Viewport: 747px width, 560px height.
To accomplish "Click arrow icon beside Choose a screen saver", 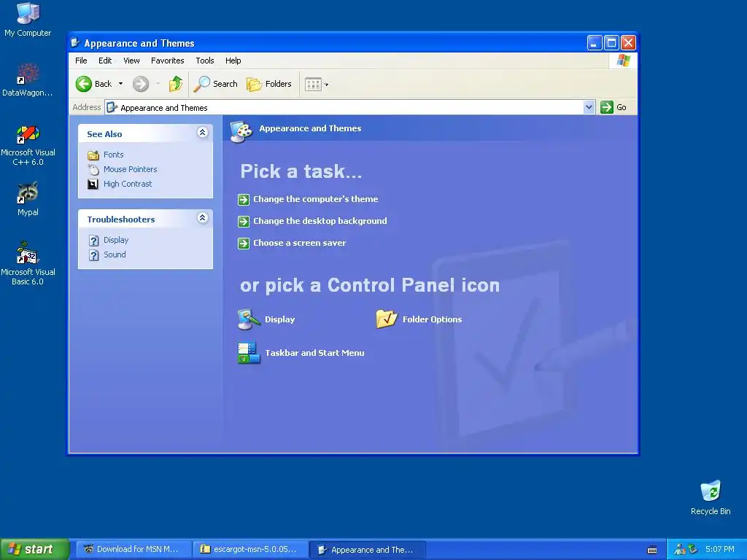I will [244, 244].
